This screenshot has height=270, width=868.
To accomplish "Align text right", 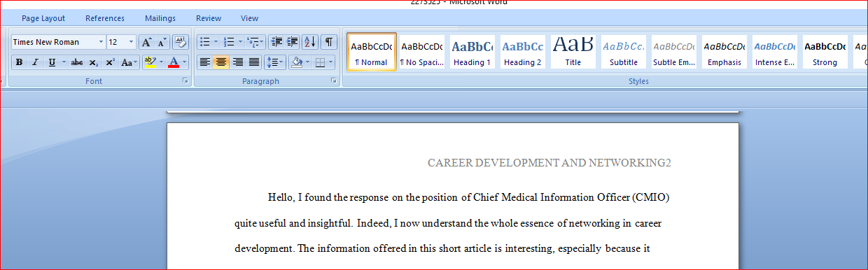I will [238, 62].
